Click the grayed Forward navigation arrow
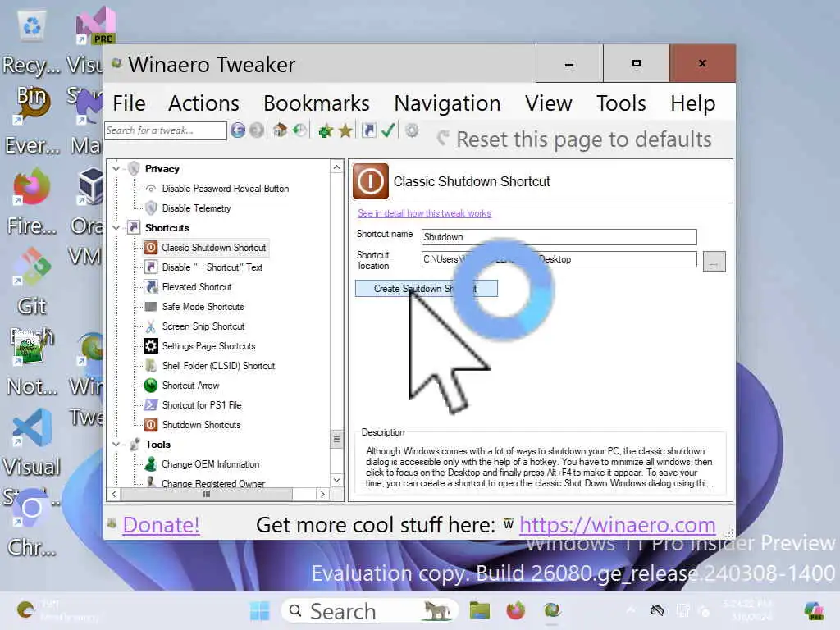The height and width of the screenshot is (630, 840). point(257,130)
